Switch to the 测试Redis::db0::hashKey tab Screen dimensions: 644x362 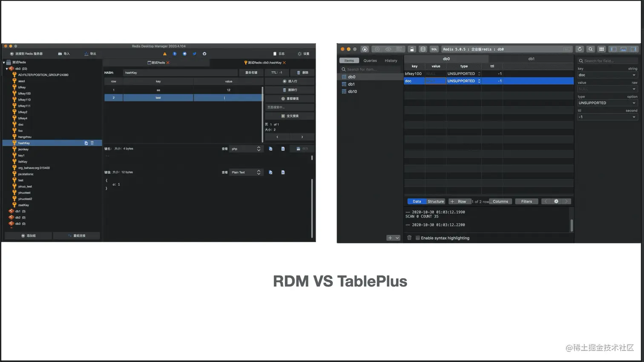point(263,63)
